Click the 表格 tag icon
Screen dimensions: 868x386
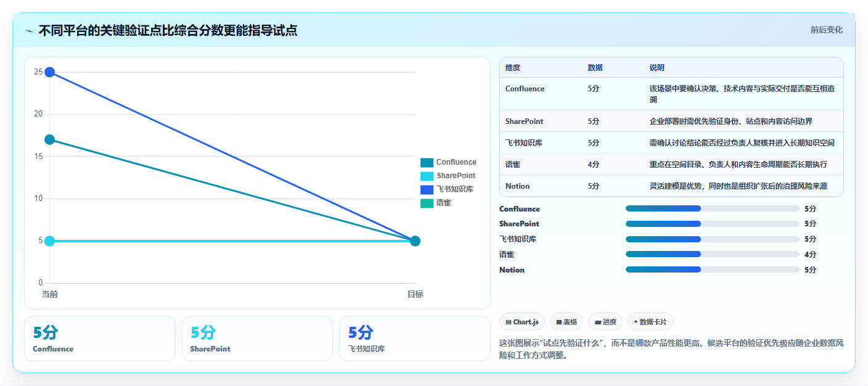[559, 322]
